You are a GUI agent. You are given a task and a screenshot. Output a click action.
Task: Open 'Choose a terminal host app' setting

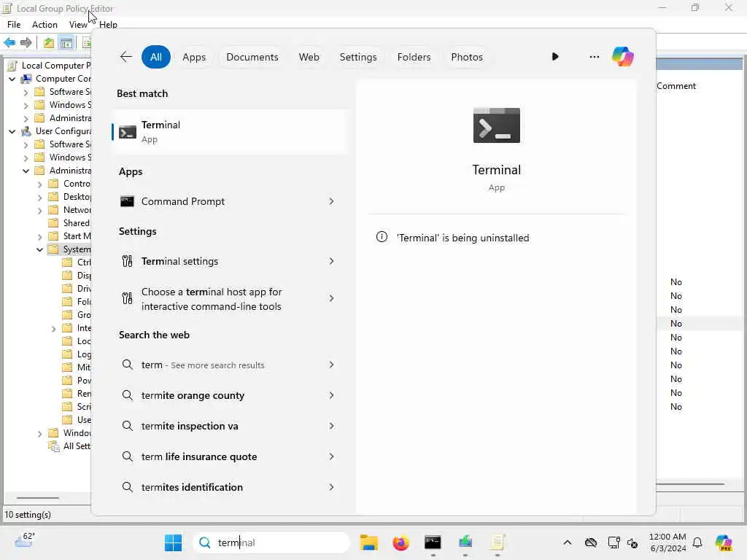click(230, 298)
